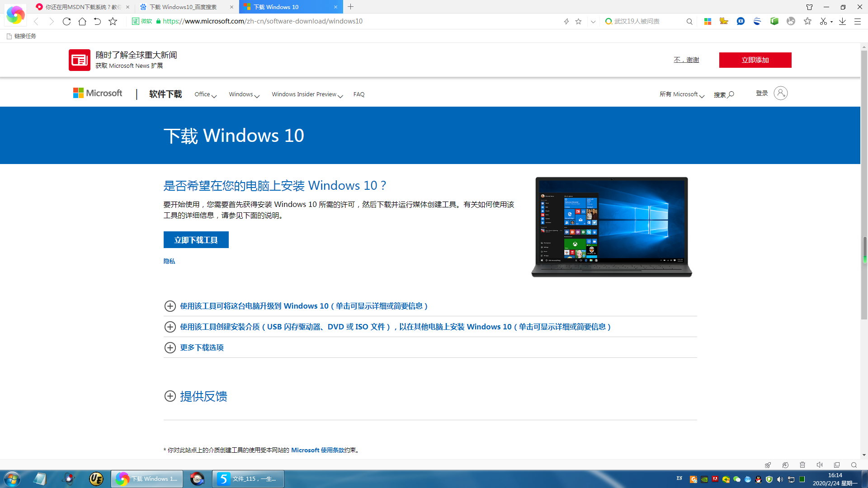
Task: Click the blue globe extension icon
Action: point(757,21)
